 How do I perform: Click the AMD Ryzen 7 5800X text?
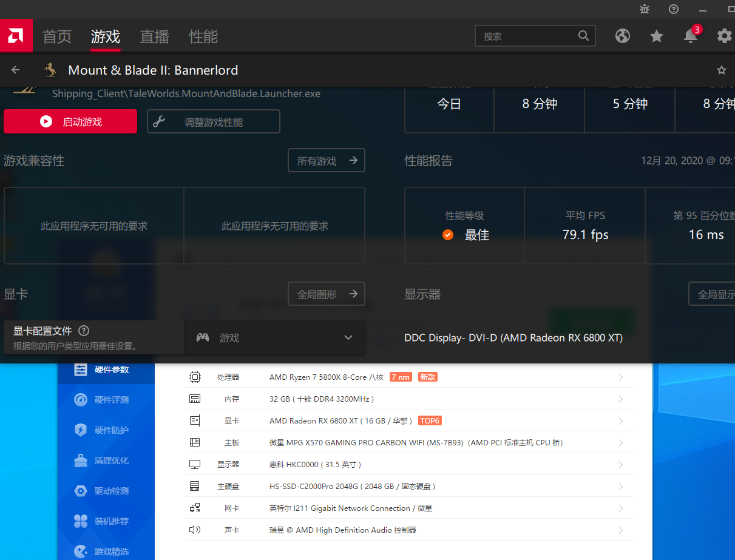pos(327,377)
